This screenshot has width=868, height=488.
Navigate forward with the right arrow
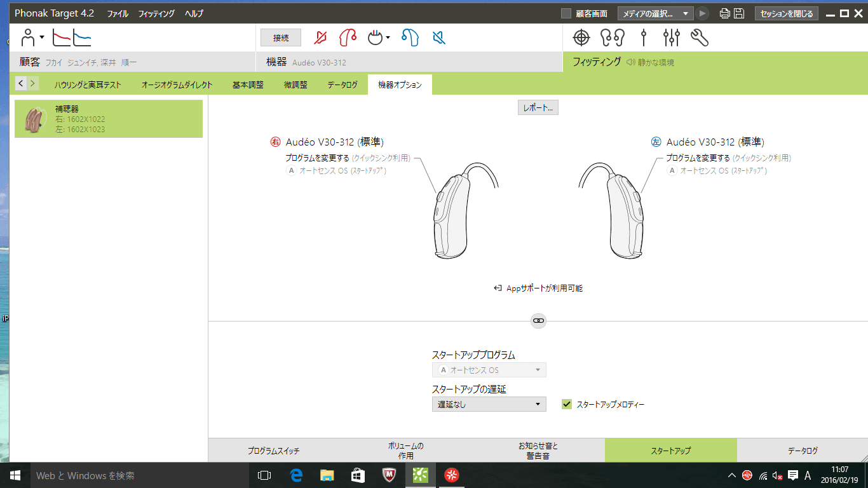[x=33, y=83]
